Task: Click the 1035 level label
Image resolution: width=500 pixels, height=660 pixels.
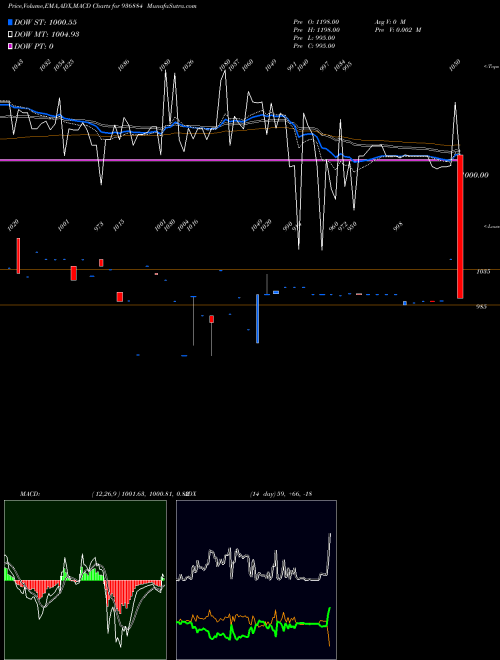Action: (x=483, y=272)
